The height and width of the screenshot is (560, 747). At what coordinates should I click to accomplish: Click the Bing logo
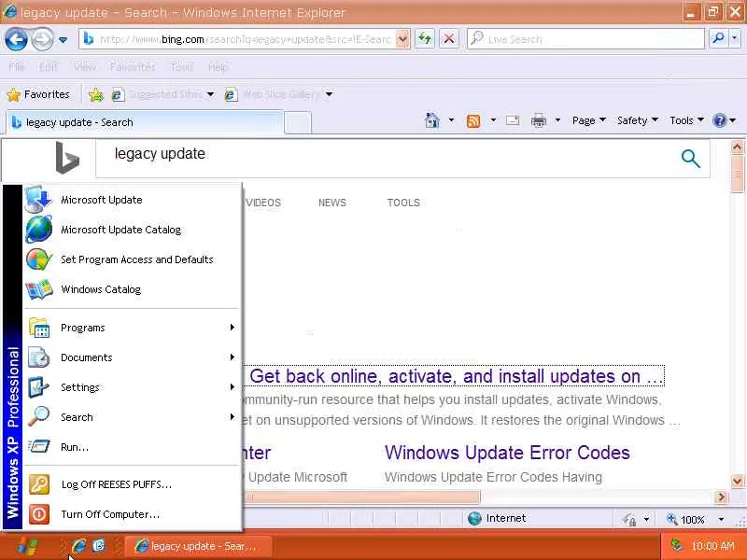point(66,158)
